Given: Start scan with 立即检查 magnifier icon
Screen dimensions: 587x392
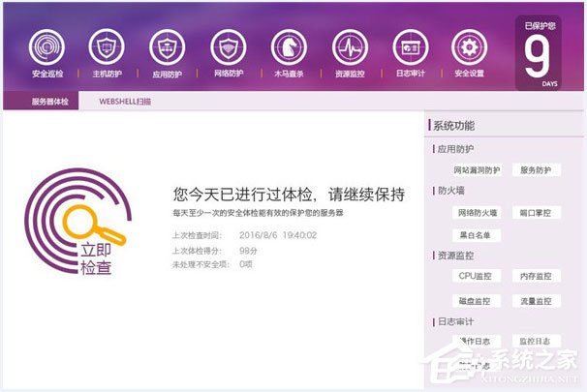Looking at the screenshot, I should pyautogui.click(x=78, y=222).
